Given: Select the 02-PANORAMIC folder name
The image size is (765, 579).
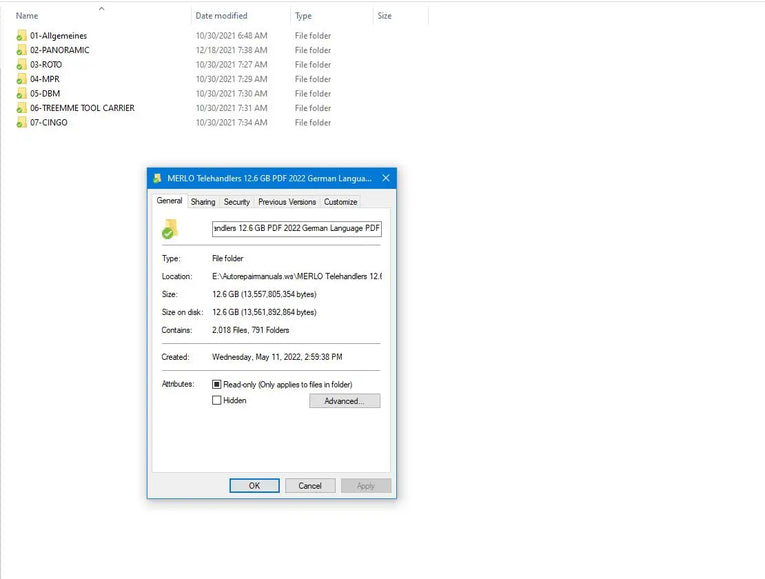Looking at the screenshot, I should [x=60, y=50].
